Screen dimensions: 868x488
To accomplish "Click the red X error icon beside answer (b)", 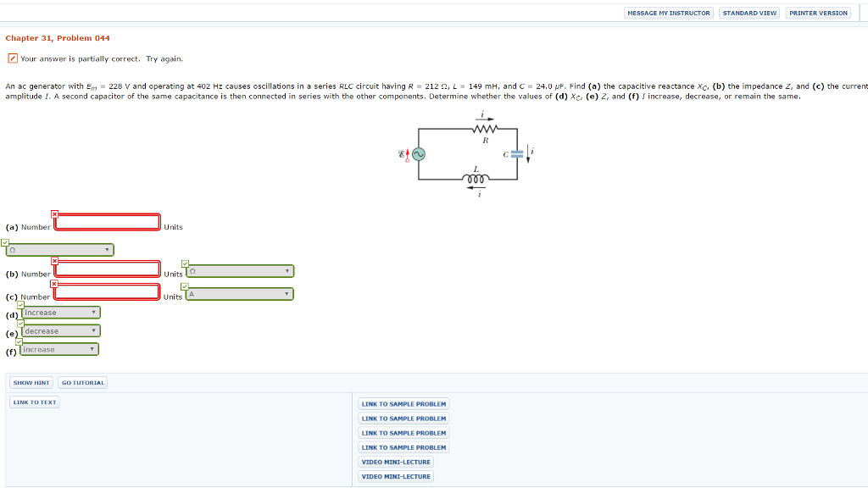I will [54, 261].
